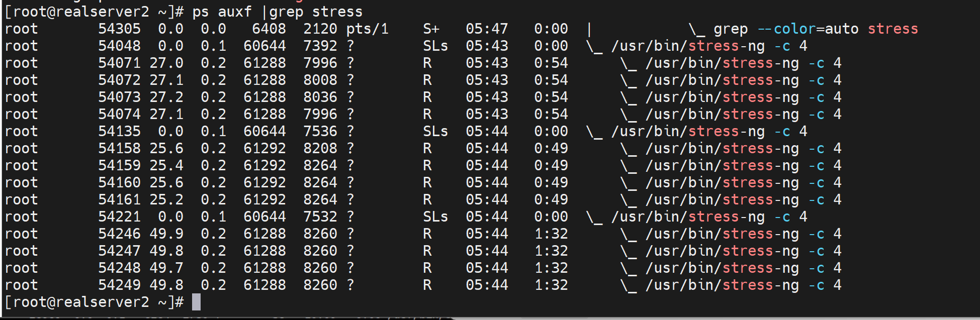
Task: Click PID 54135 parent stress-ng row
Action: pyautogui.click(x=119, y=131)
